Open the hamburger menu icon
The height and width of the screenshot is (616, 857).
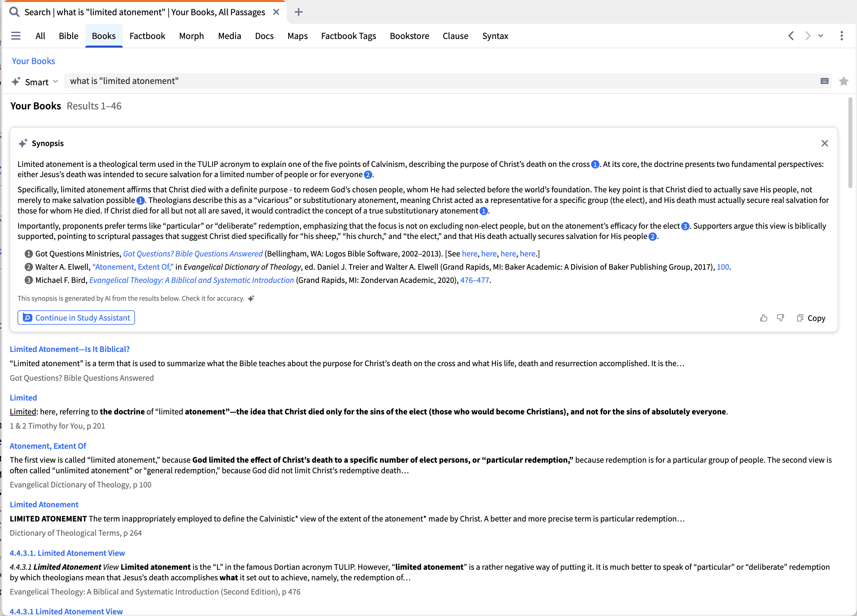click(16, 36)
